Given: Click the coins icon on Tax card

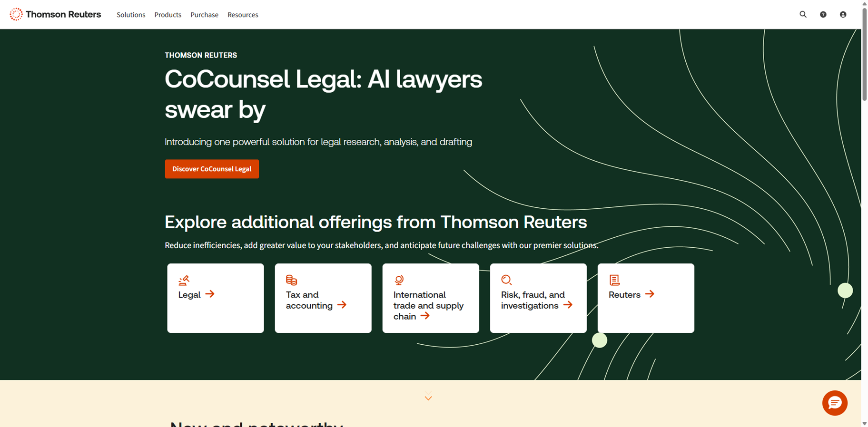Looking at the screenshot, I should coord(291,280).
